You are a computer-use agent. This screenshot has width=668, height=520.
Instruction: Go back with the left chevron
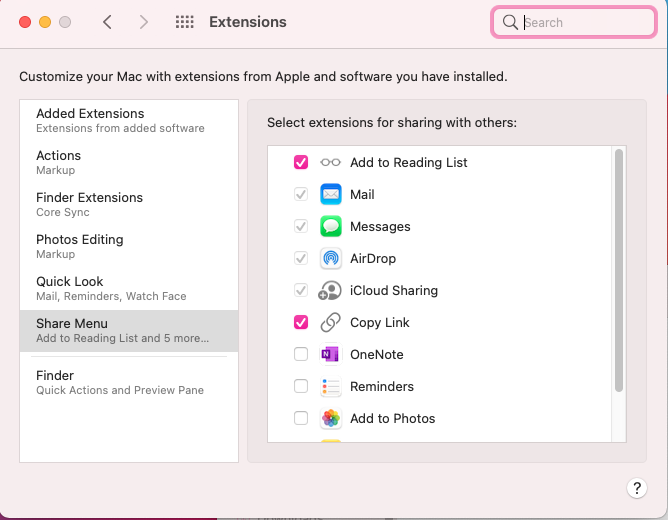[x=107, y=22]
